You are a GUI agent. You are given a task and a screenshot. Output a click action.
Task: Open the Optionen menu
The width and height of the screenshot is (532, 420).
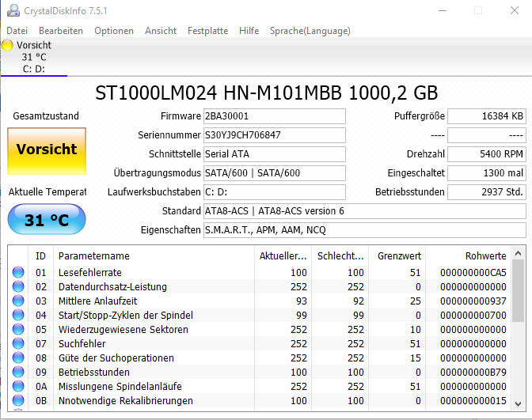(x=114, y=31)
